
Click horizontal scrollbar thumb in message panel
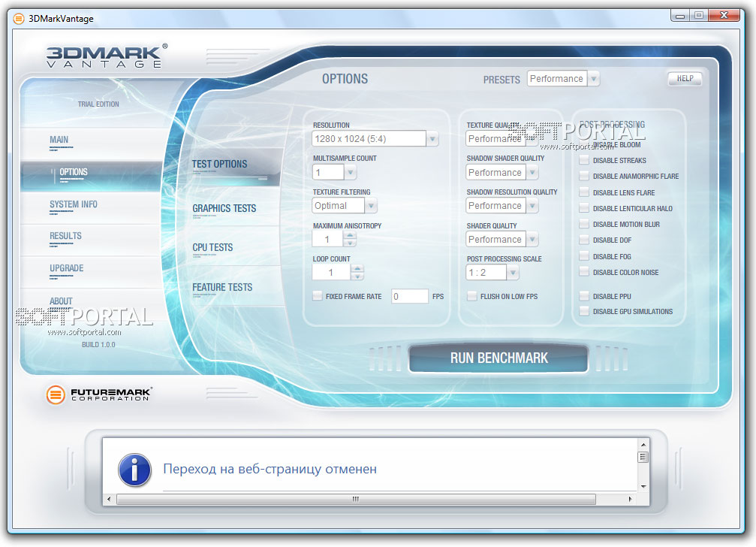(x=356, y=499)
